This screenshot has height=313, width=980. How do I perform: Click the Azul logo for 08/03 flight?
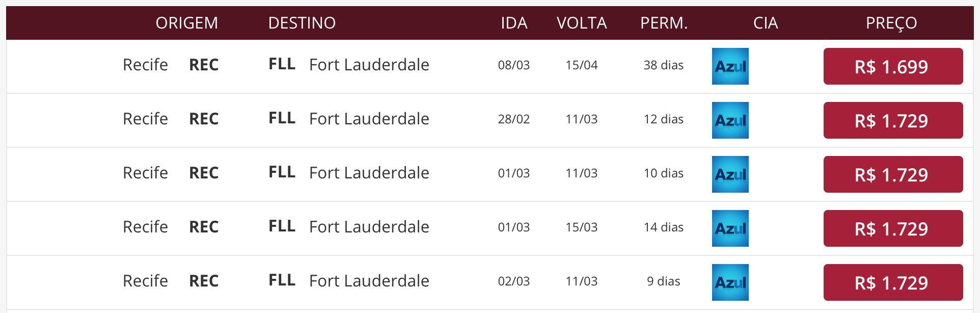coord(730,66)
